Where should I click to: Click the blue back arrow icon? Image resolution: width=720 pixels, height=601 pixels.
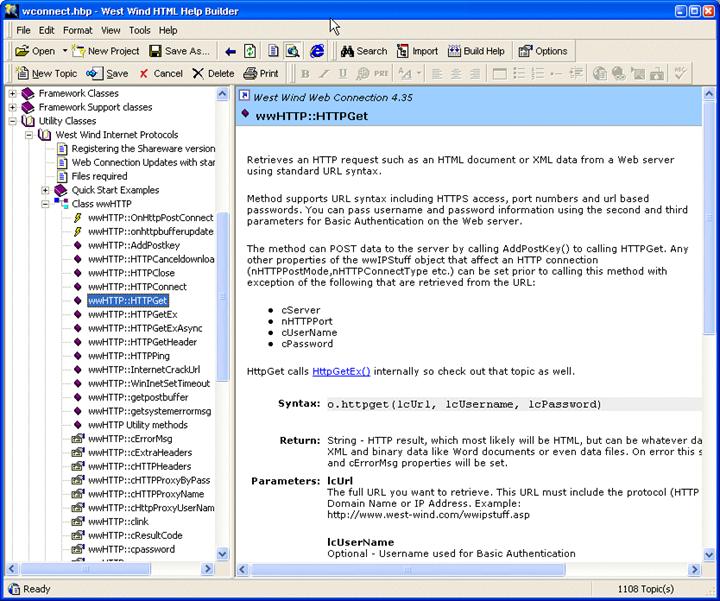click(231, 51)
